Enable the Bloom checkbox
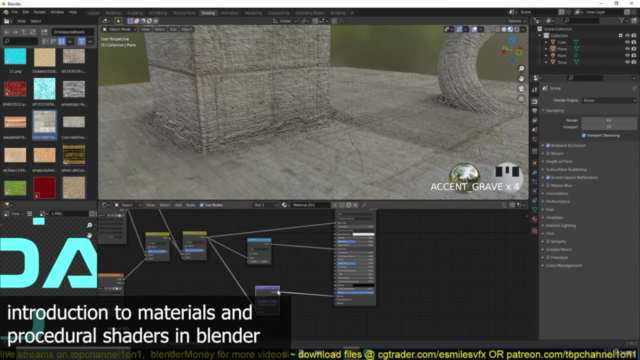Screen dimensions: 640x360 click(548, 153)
